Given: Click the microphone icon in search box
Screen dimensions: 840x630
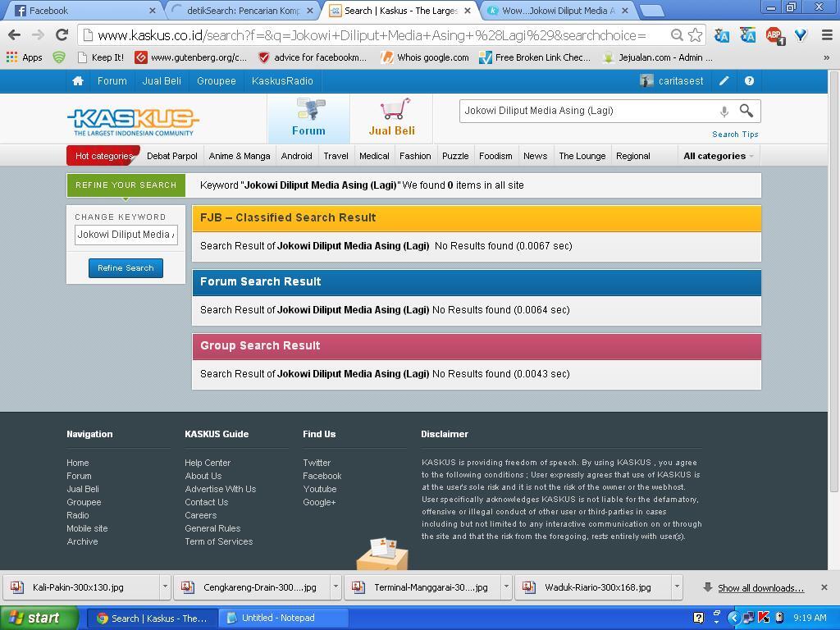Looking at the screenshot, I should click(724, 112).
